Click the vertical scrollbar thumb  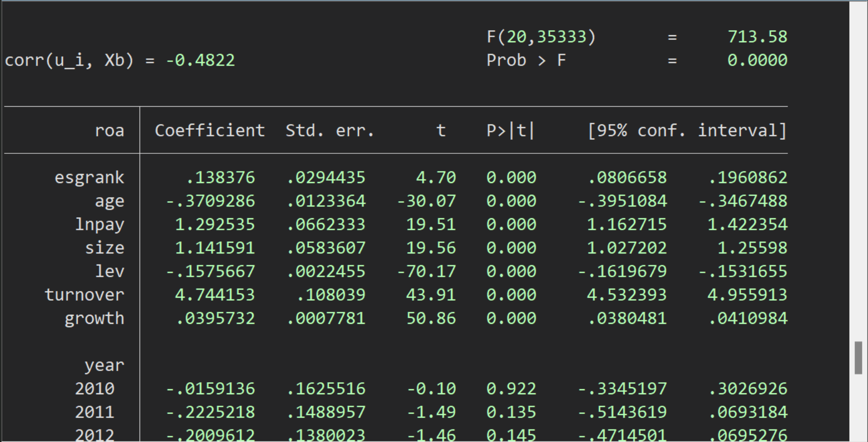click(858, 358)
